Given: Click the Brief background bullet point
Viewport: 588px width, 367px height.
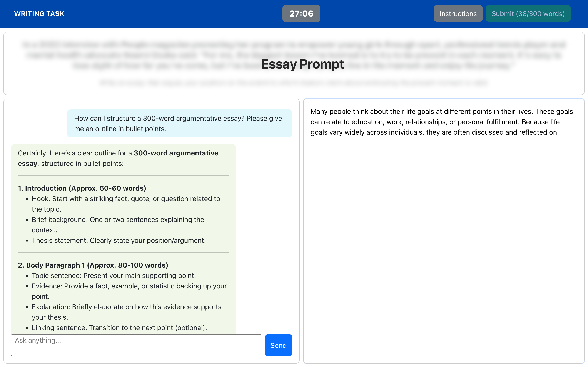Looking at the screenshot, I should point(118,219).
